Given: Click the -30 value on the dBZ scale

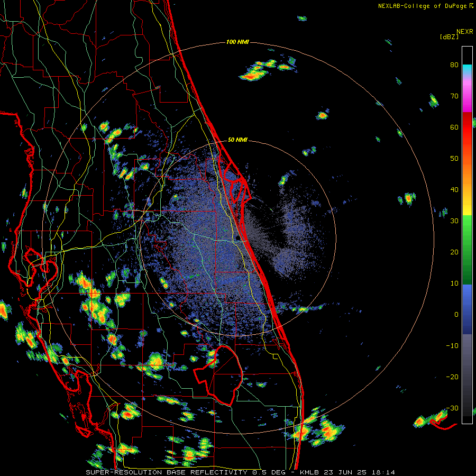Looking at the screenshot, I should coord(452,408).
